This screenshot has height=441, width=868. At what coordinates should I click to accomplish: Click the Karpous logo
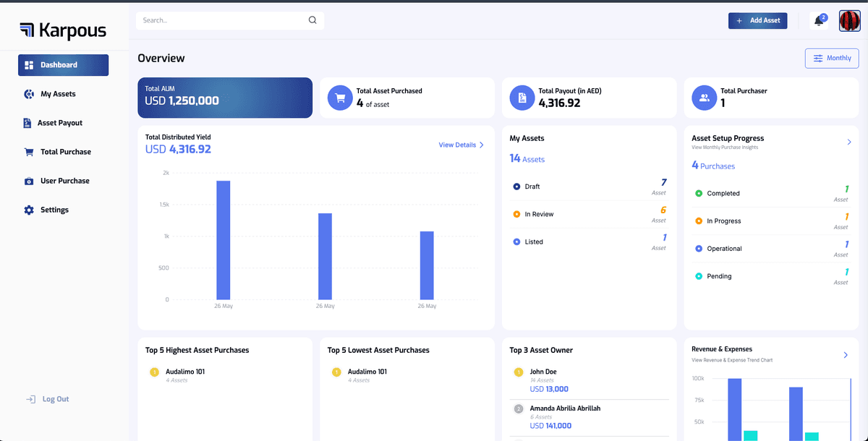[x=63, y=30]
